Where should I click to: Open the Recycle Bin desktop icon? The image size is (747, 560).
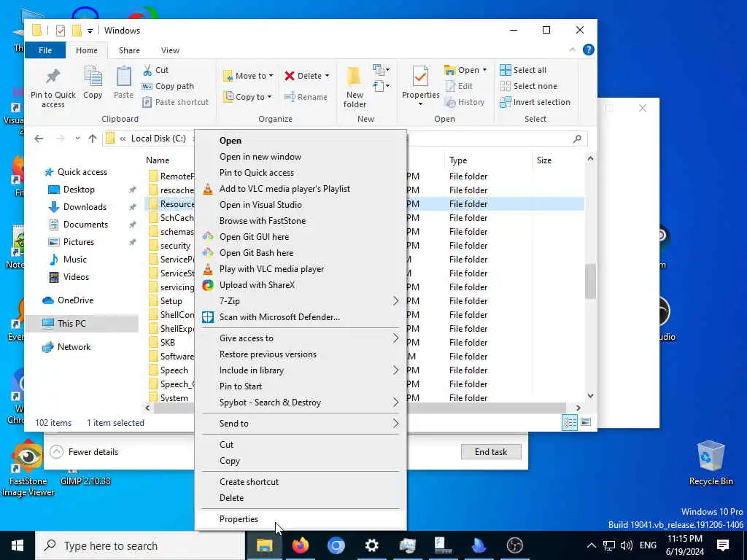click(711, 463)
